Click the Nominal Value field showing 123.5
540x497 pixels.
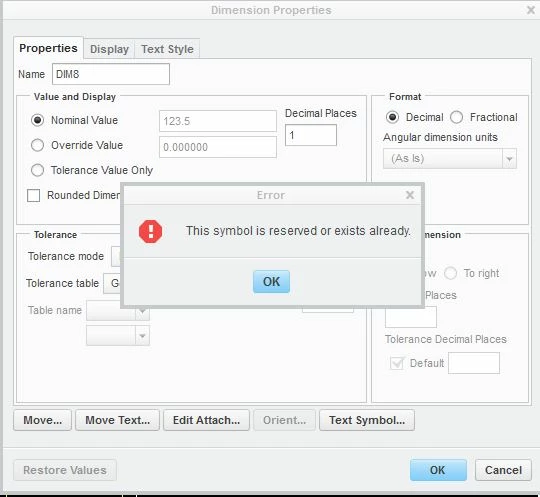[218, 121]
